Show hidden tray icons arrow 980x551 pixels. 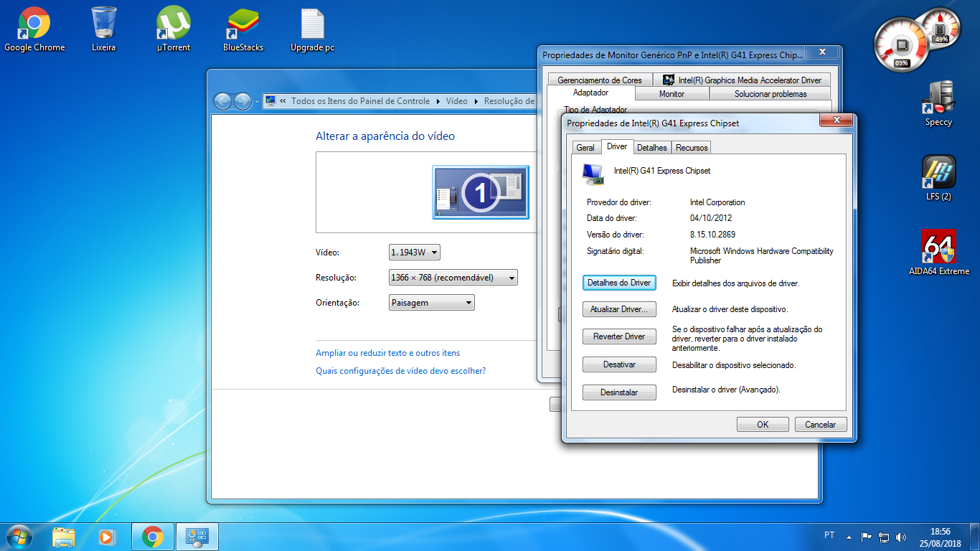[849, 537]
